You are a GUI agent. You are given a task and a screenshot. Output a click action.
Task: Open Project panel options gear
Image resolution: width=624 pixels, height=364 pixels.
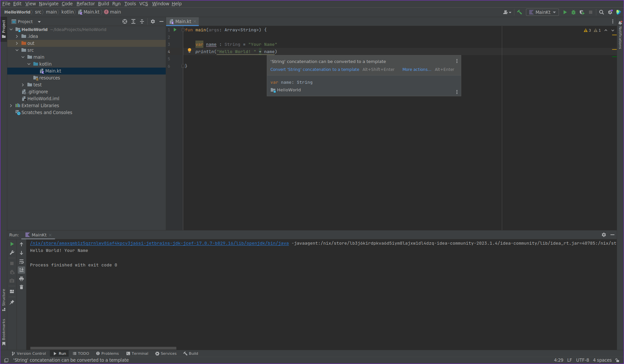(x=153, y=21)
